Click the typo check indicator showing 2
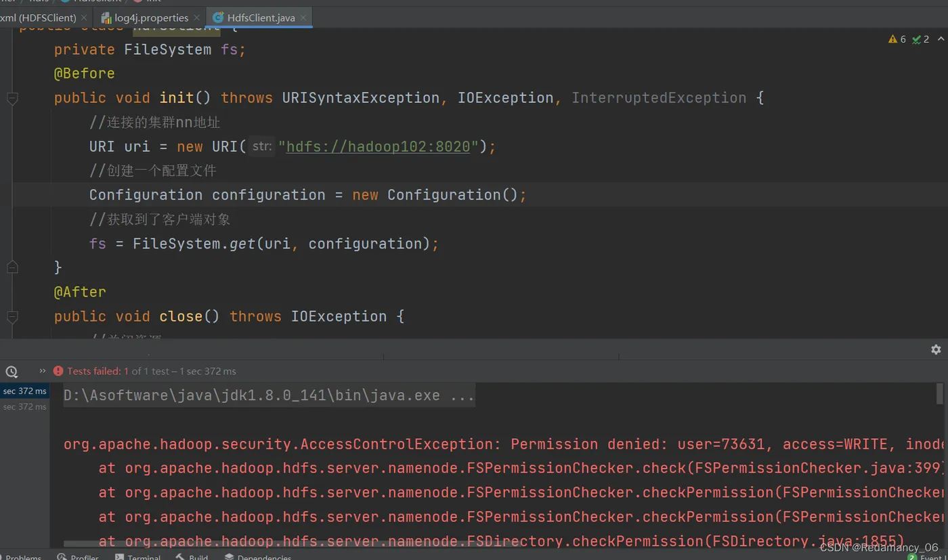The width and height of the screenshot is (948, 560). pyautogui.click(x=920, y=39)
